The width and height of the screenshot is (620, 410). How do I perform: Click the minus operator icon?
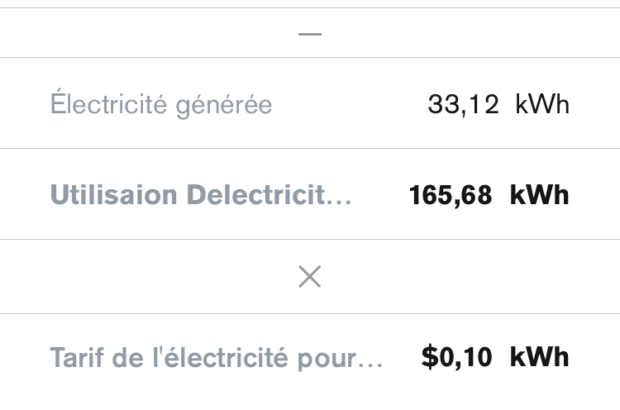click(310, 34)
